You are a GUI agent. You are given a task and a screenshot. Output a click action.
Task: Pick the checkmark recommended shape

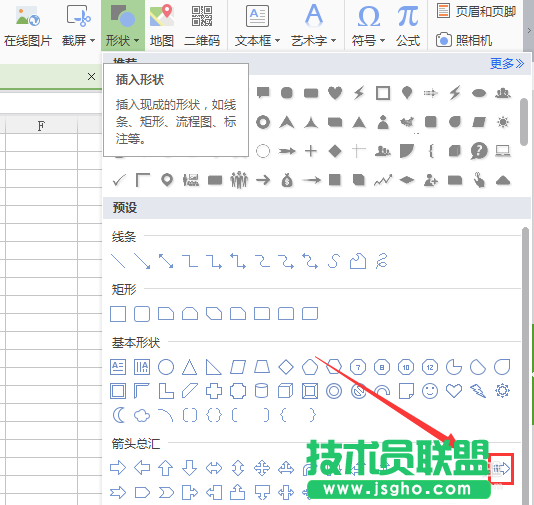click(119, 180)
